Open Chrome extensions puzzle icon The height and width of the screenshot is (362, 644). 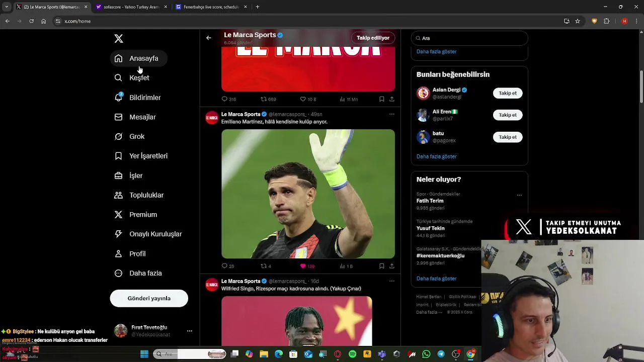point(606,21)
